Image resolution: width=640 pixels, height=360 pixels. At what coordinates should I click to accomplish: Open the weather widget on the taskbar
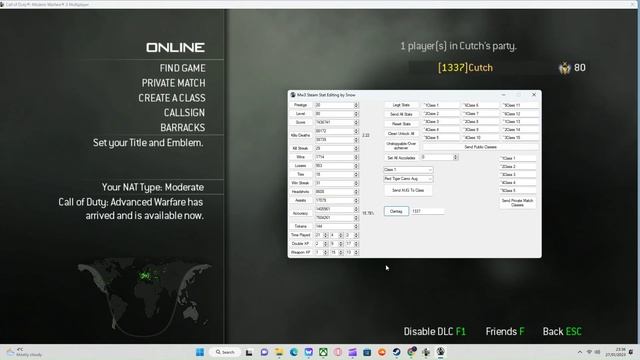tap(24, 352)
